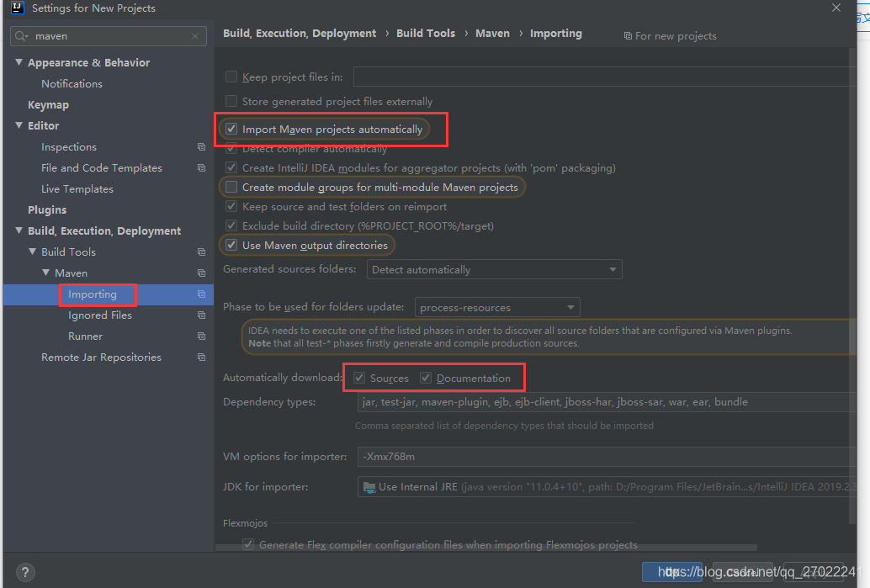Select Remote Jar Repositories in tree

click(x=101, y=358)
